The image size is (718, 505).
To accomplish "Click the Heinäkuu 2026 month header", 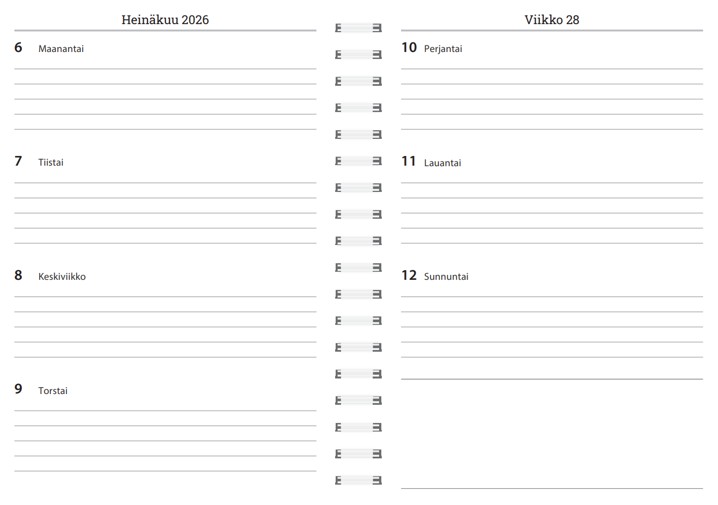I will point(165,20).
